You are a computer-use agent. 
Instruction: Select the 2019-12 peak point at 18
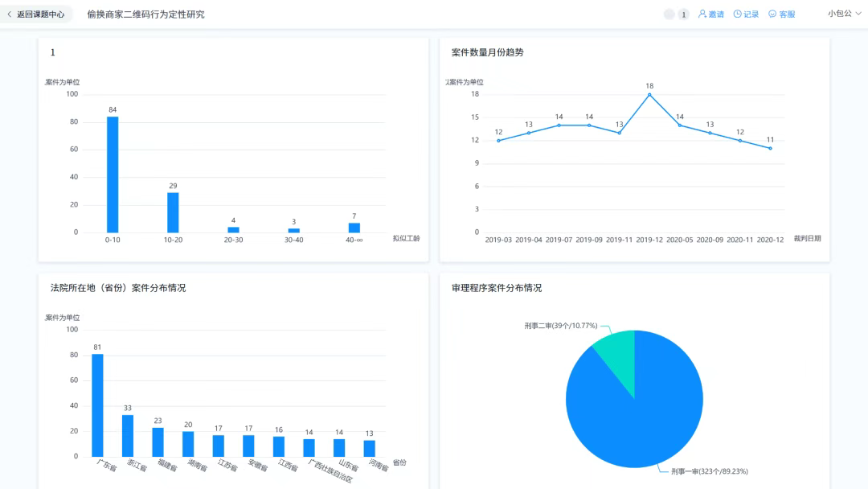[649, 95]
